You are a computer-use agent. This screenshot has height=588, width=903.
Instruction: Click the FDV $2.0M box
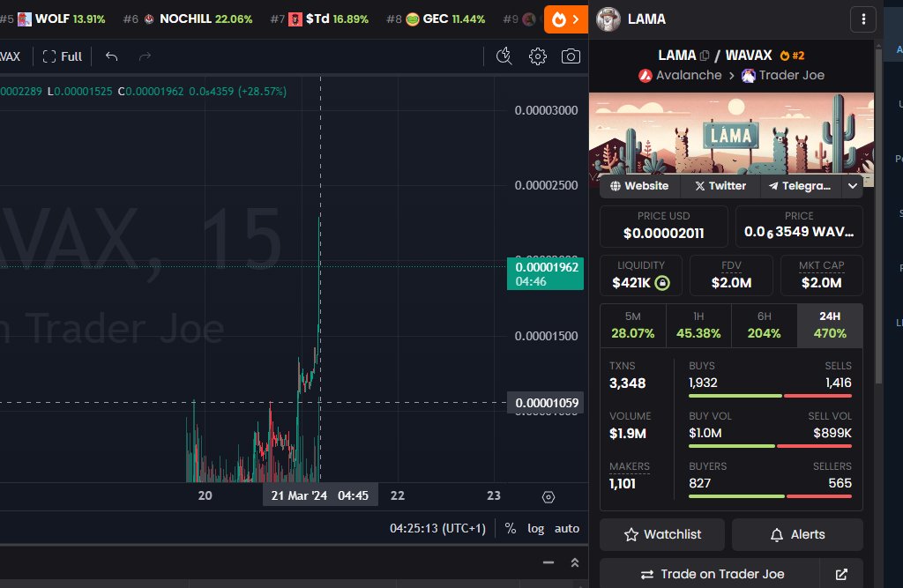(x=731, y=275)
